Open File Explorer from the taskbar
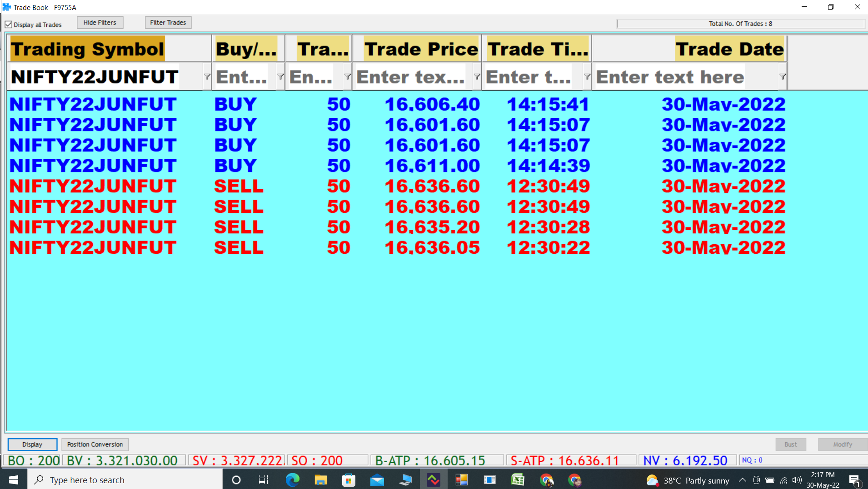 320,480
